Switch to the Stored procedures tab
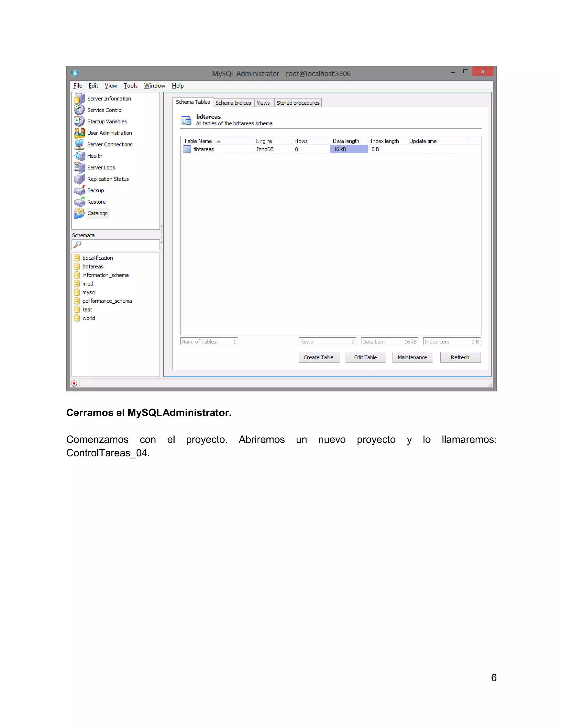The height and width of the screenshot is (728, 563). coord(298,103)
